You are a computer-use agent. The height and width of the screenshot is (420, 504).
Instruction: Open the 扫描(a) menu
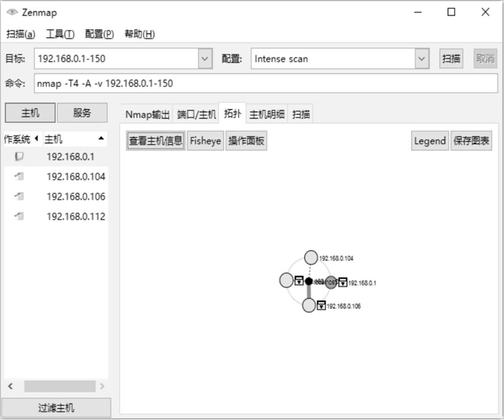tap(21, 34)
